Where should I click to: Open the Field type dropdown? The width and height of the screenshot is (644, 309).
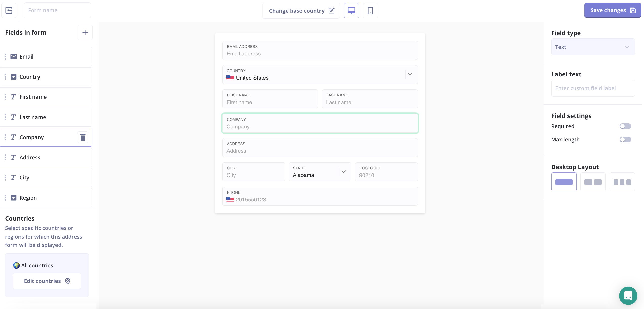tap(593, 47)
